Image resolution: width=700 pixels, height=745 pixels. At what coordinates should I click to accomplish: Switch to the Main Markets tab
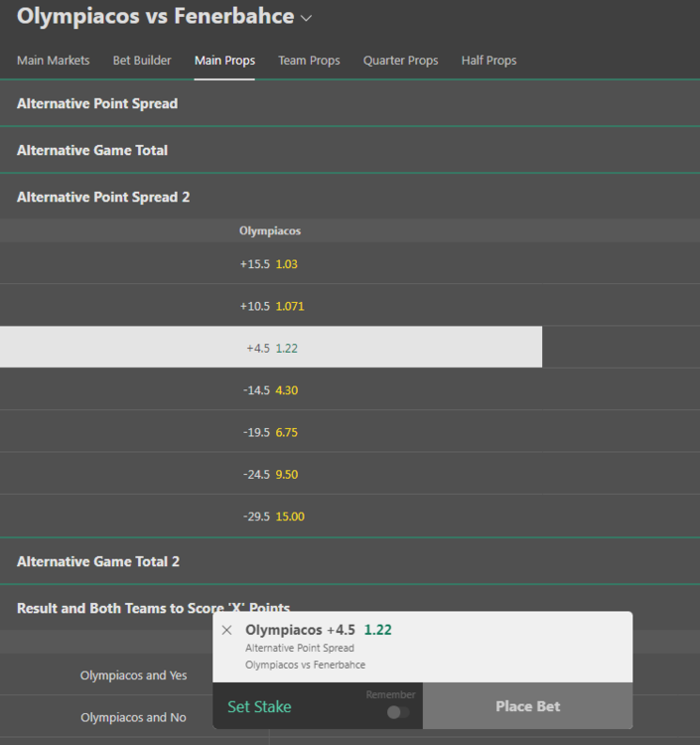[x=54, y=61]
